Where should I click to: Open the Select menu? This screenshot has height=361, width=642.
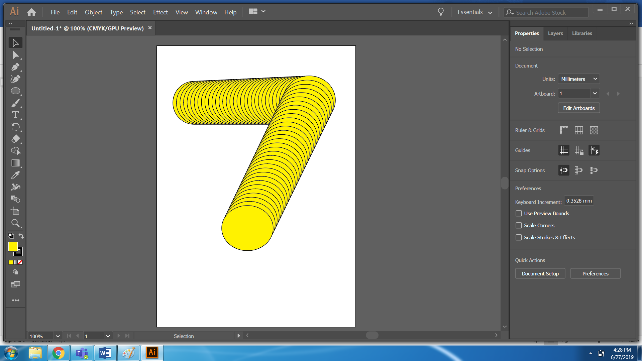point(138,12)
